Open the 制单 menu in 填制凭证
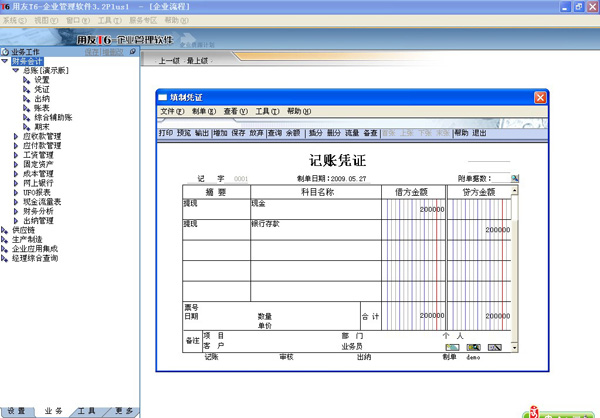Screen dimensions: 600x418 tap(204, 111)
